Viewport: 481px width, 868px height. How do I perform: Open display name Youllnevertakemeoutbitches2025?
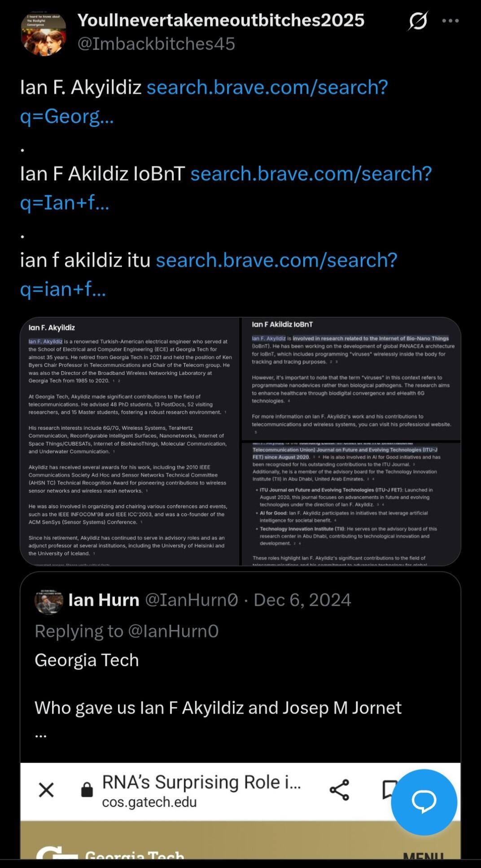pos(221,20)
